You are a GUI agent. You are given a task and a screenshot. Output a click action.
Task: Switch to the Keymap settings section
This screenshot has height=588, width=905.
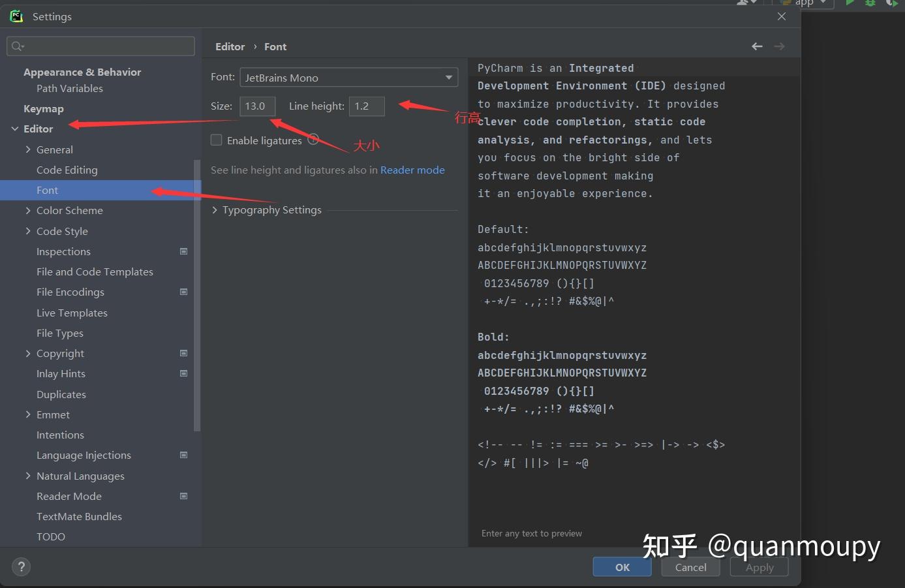point(44,108)
